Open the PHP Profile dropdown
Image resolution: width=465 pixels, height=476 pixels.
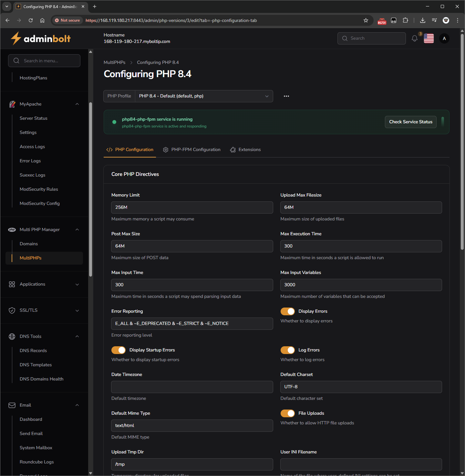204,96
